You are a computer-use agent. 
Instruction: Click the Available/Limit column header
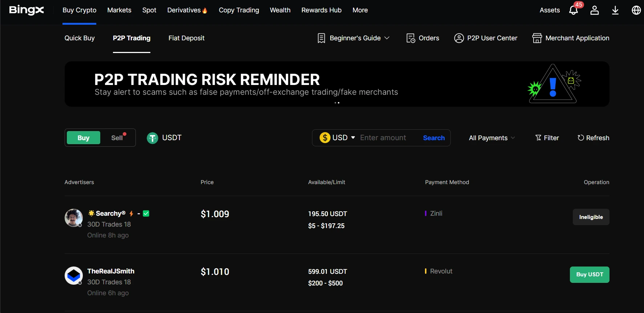tap(327, 182)
